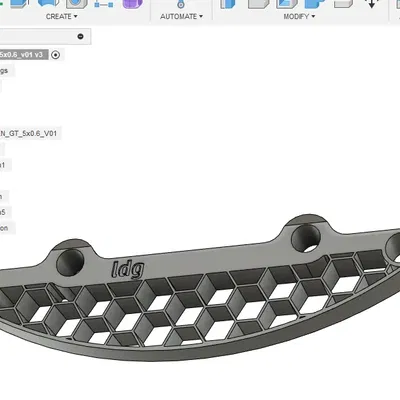This screenshot has width=400, height=400.
Task: Select the root document row ending in v01 v3
Action: tap(24, 55)
